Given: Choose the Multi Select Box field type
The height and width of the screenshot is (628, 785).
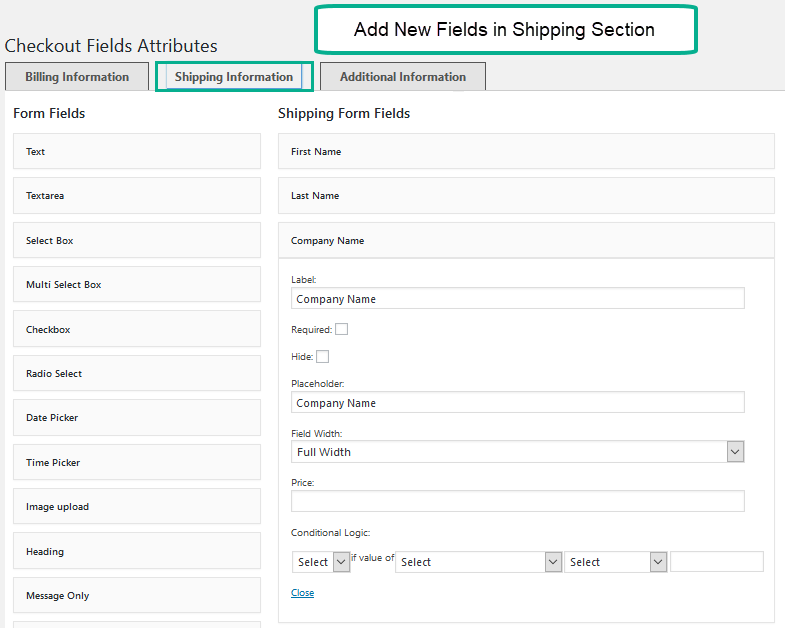Looking at the screenshot, I should 136,285.
